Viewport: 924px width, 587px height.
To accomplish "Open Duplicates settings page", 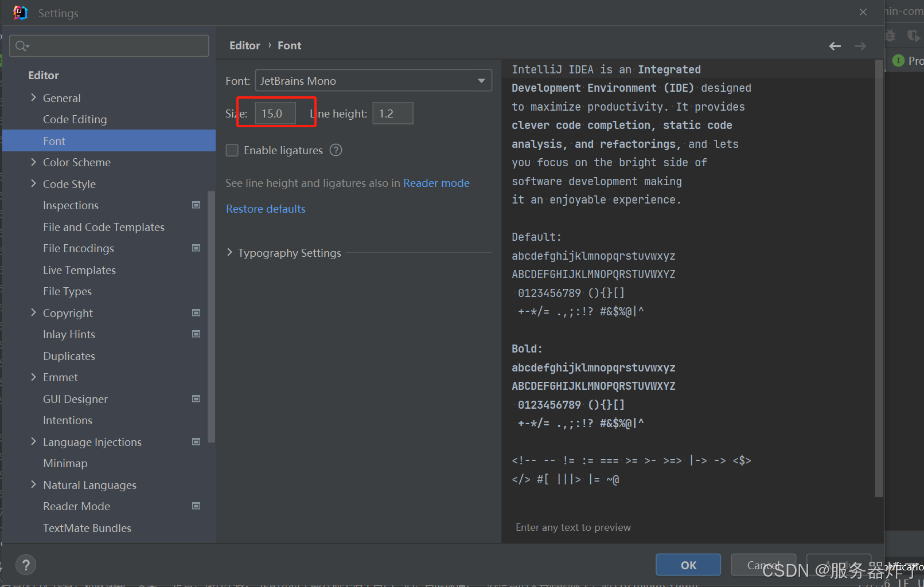I will pyautogui.click(x=69, y=356).
